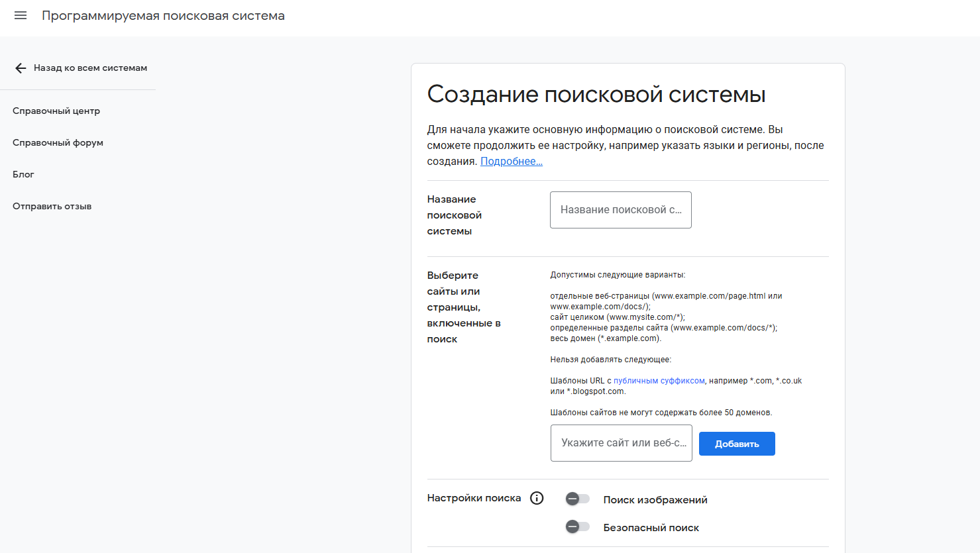
Task: Enable the Поиск изображений toggle
Action: (x=577, y=499)
